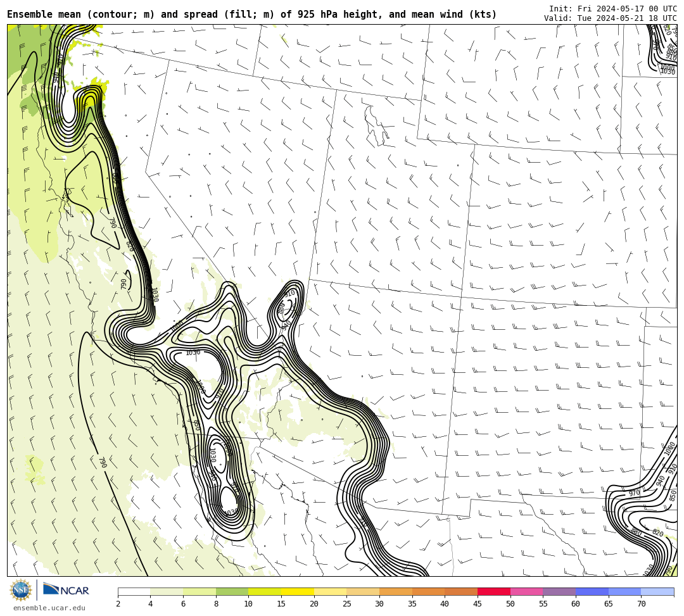
Task: Open the ensemble.ucar.edu text link
Action: [49, 608]
